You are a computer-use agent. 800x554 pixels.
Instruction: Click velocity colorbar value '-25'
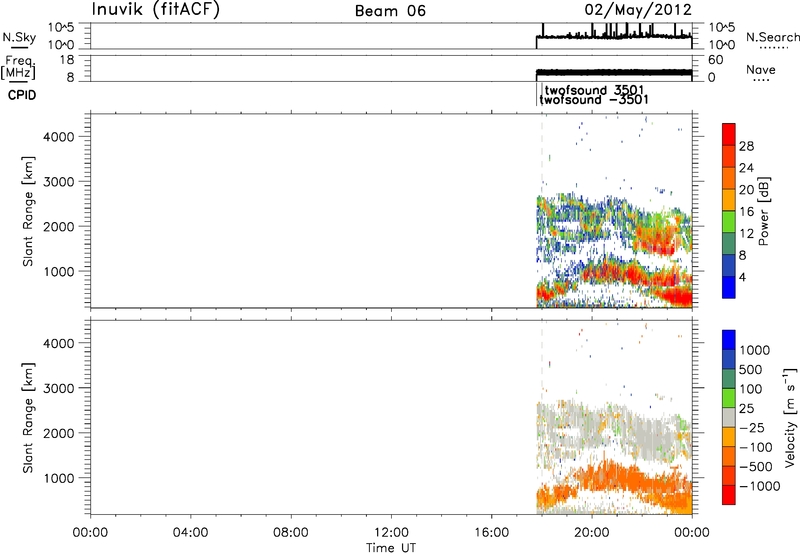point(751,428)
